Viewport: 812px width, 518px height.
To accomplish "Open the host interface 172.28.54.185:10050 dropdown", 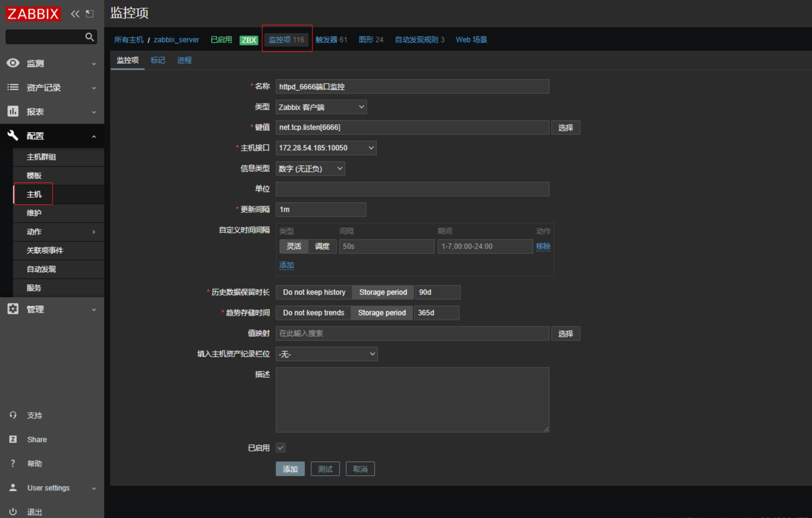I will (326, 148).
